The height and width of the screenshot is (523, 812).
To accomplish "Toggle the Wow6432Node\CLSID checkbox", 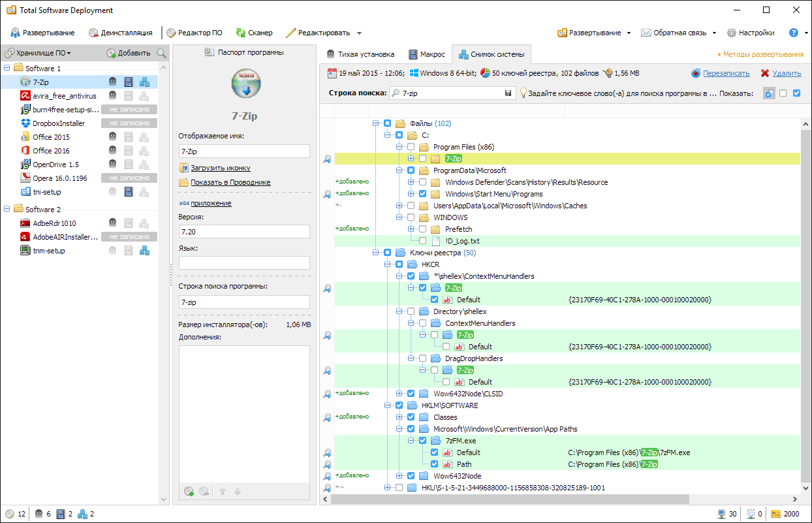I will coord(411,394).
